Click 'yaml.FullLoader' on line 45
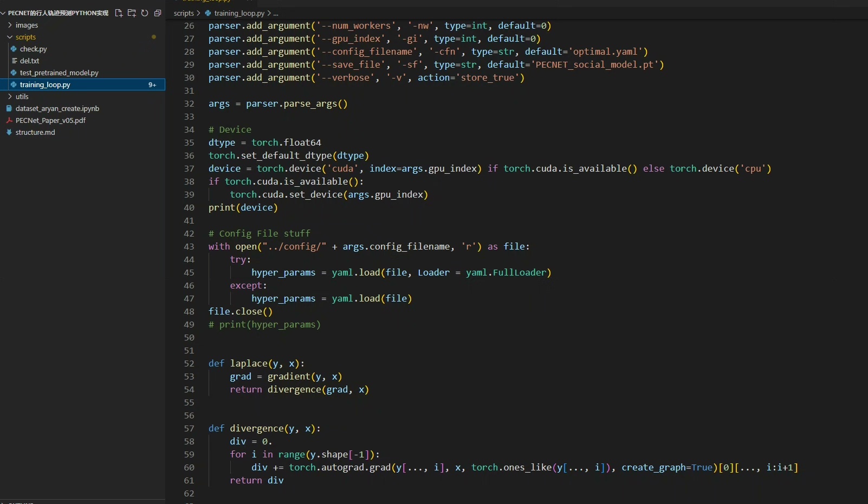The width and height of the screenshot is (868, 504). tap(506, 272)
